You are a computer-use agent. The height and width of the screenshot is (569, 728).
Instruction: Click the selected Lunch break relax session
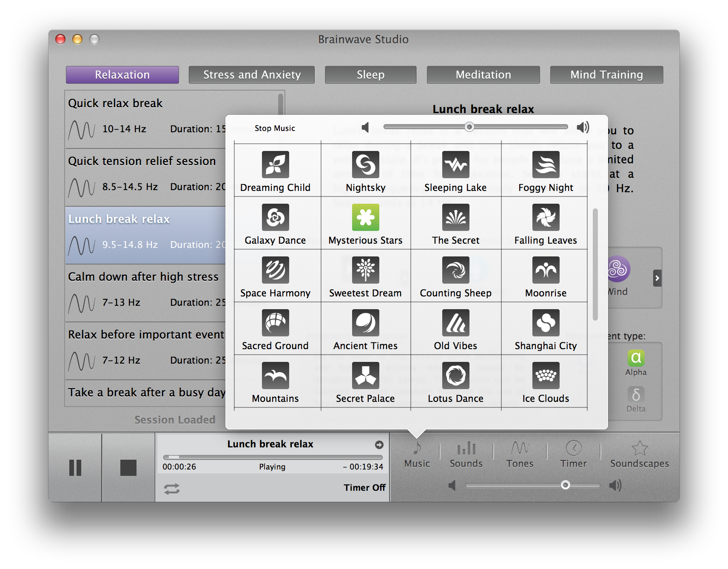[145, 235]
